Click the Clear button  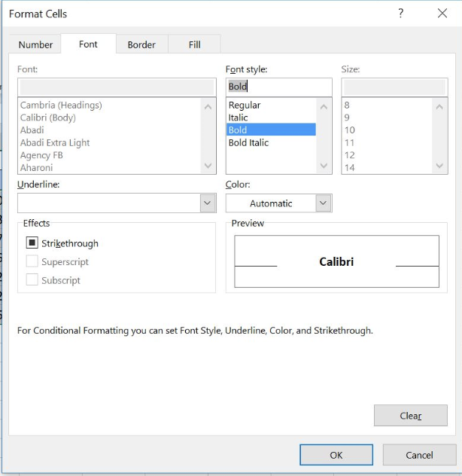pos(410,415)
